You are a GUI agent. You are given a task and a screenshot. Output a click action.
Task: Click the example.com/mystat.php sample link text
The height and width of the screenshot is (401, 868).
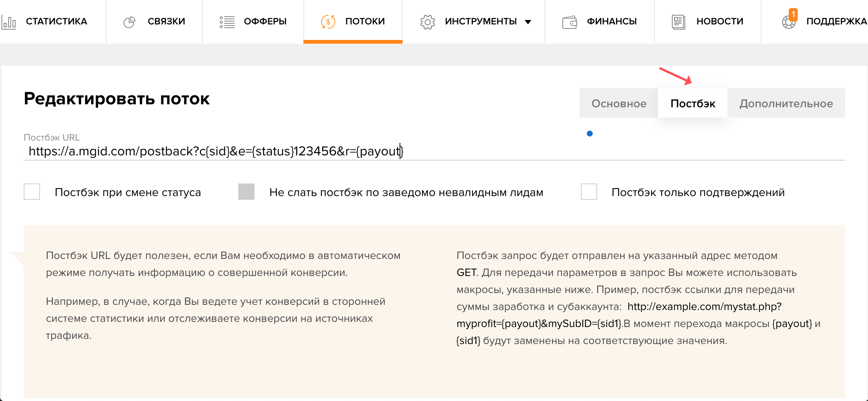click(704, 306)
